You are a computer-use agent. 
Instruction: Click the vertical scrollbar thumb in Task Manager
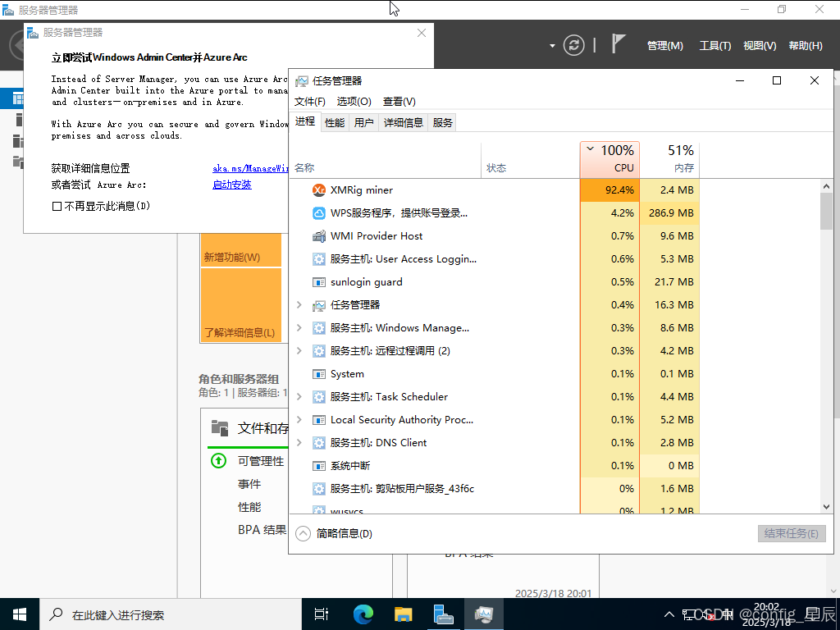pyautogui.click(x=826, y=211)
